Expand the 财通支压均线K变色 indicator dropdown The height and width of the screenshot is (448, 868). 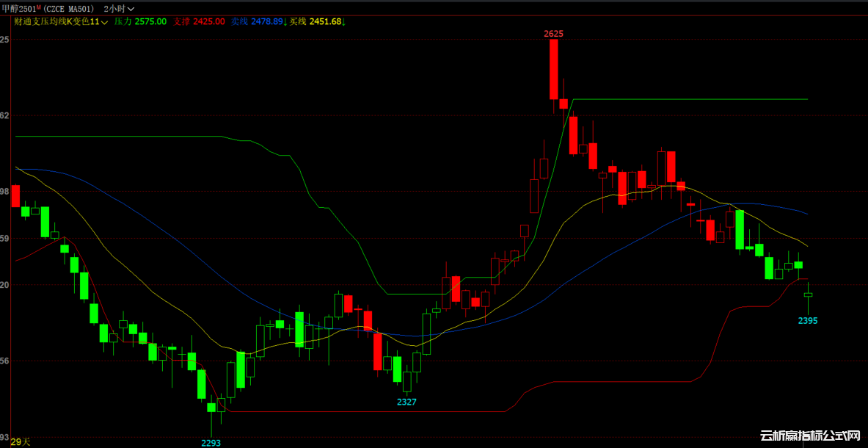click(105, 22)
